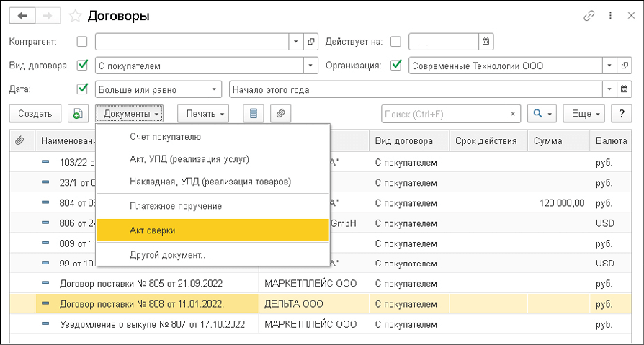Click the back navigation arrow
Image resolution: width=644 pixels, height=345 pixels.
tap(22, 15)
